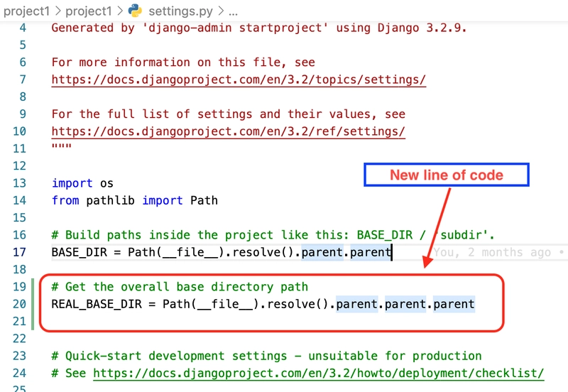Click line number 13 in the gutter
568x392 pixels.
[20, 183]
